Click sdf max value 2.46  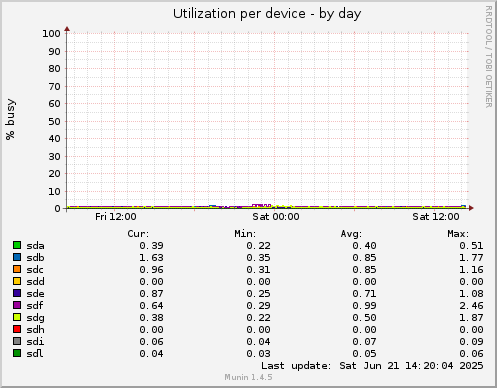pyautogui.click(x=471, y=306)
